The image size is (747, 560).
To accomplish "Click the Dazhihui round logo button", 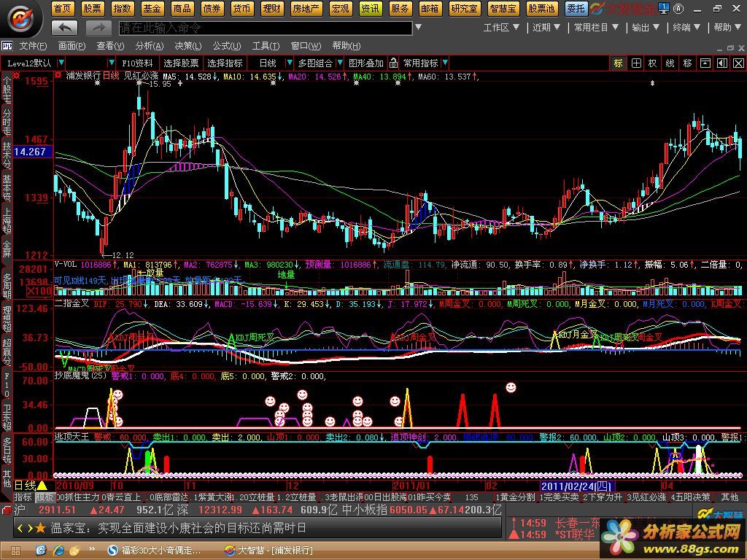I will coord(21,19).
